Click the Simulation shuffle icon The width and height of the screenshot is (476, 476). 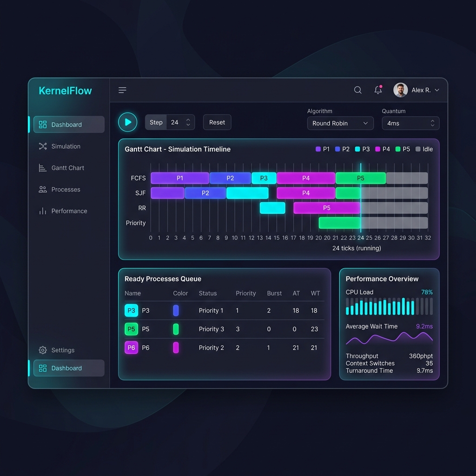[43, 146]
